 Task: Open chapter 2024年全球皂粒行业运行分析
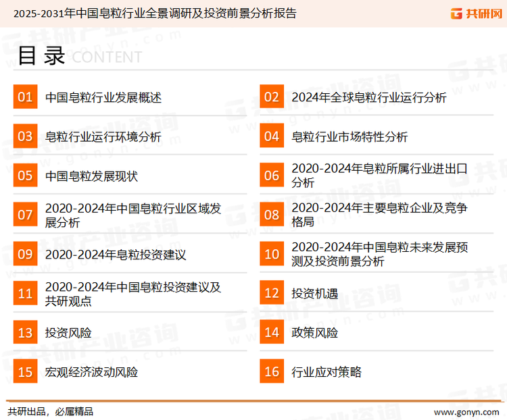coord(369,97)
